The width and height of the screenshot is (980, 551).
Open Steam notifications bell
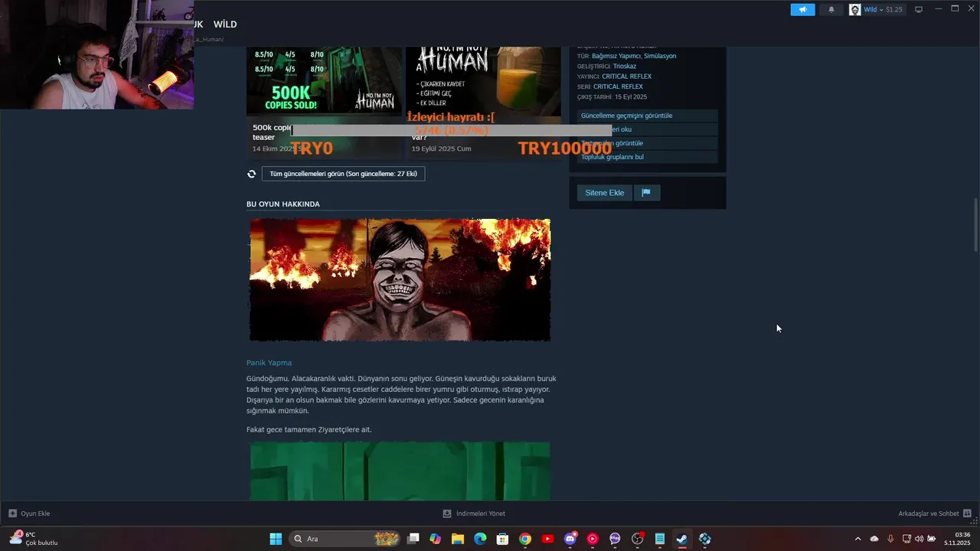click(831, 9)
